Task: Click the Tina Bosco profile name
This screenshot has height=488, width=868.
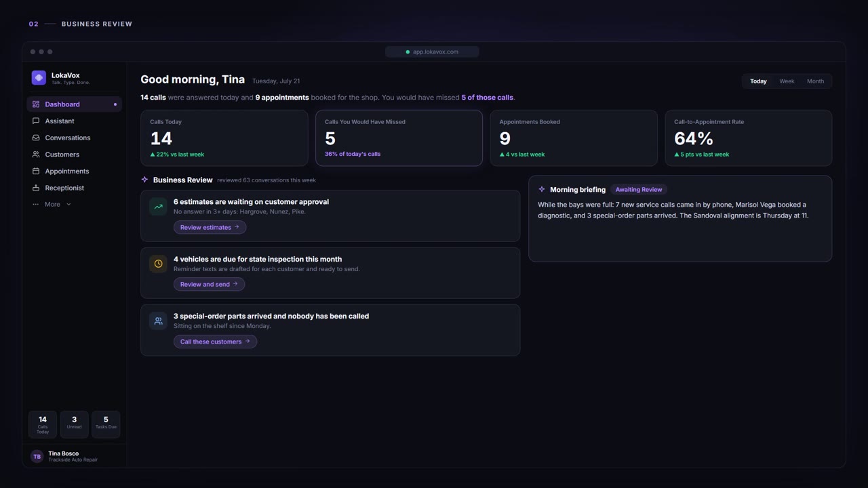Action: 63,453
